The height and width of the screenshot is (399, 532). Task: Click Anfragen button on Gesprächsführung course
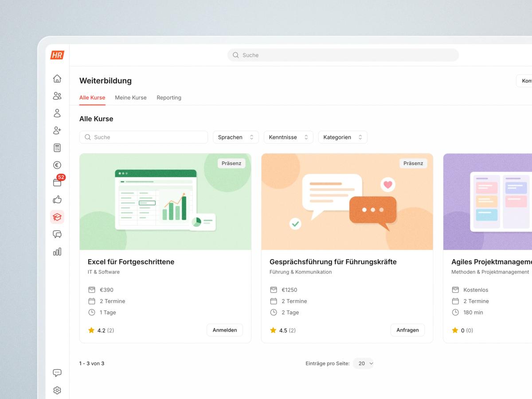click(x=407, y=330)
